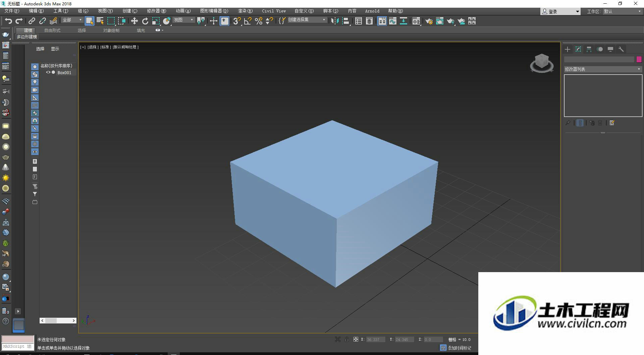Screen dimensions: 644x355
Task: Click 添加时间标记 in status bar
Action: (459, 348)
